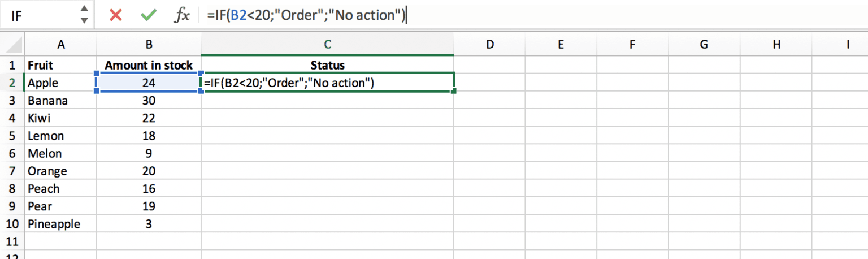Cancel the formula entry with red X
The image size is (868, 259).
coord(116,15)
